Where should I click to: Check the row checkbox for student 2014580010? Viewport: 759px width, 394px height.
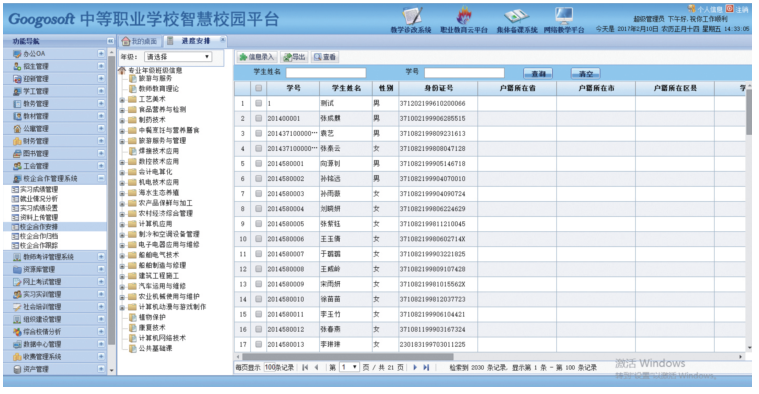click(x=258, y=299)
